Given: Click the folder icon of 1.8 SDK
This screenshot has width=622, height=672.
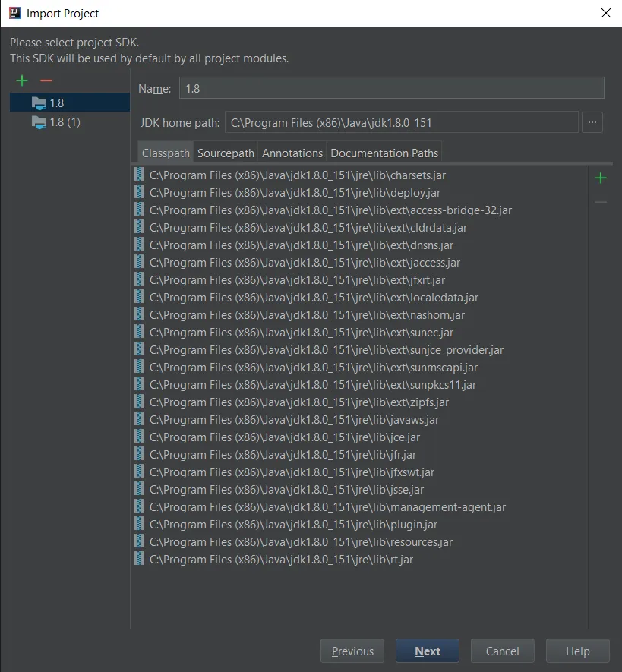Looking at the screenshot, I should 39,103.
